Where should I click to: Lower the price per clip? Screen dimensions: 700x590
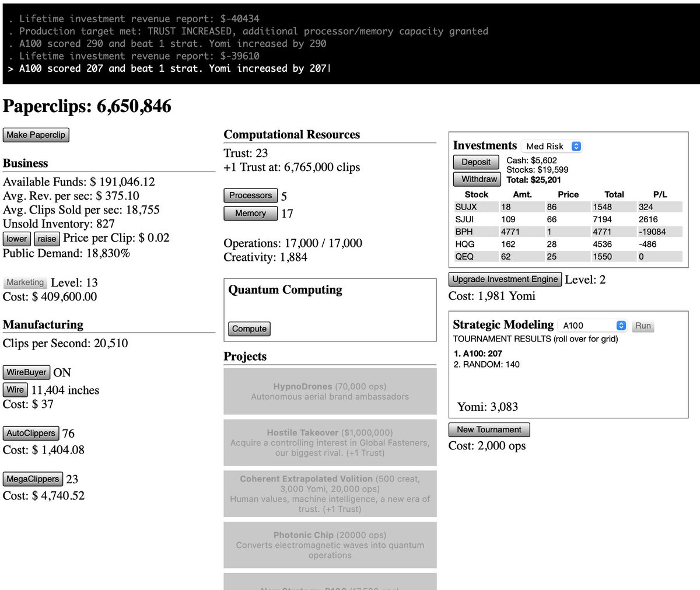click(x=17, y=239)
